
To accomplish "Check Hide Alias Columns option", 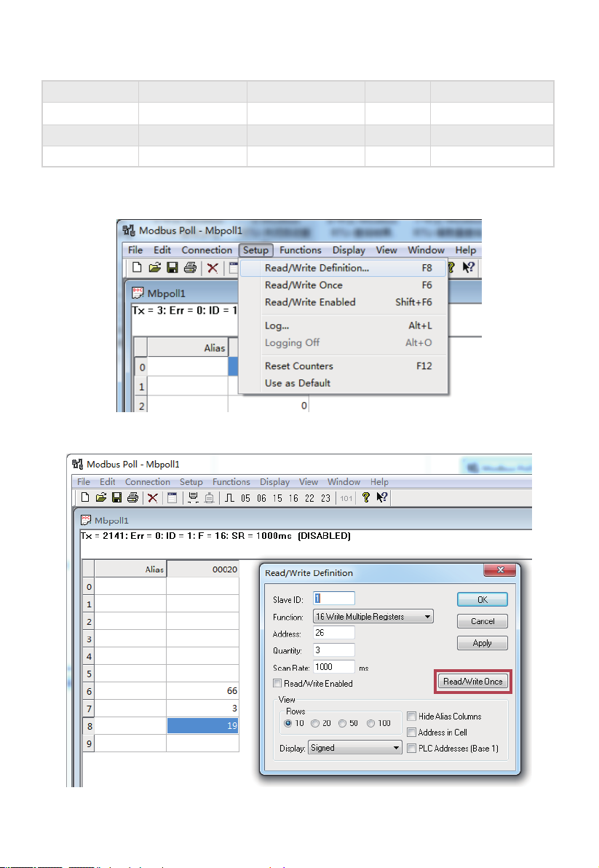I will pos(411,716).
